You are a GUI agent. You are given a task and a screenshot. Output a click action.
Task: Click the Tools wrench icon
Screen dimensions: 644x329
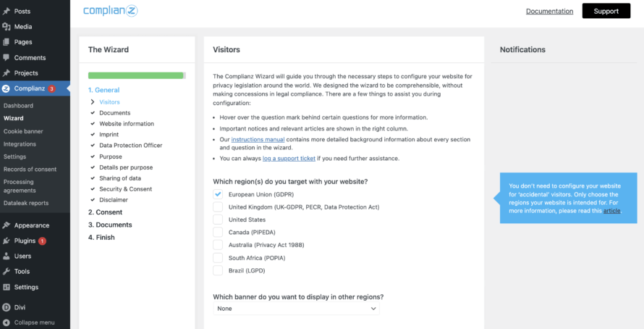pos(7,272)
